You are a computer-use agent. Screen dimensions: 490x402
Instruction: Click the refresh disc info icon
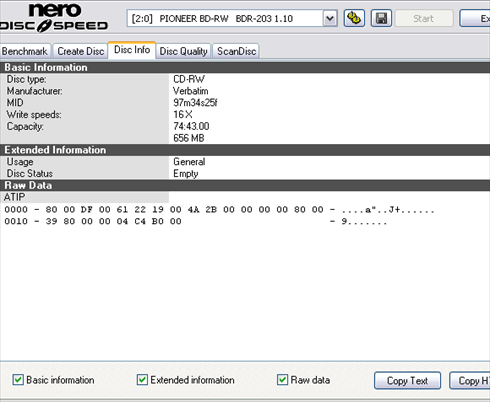[354, 18]
